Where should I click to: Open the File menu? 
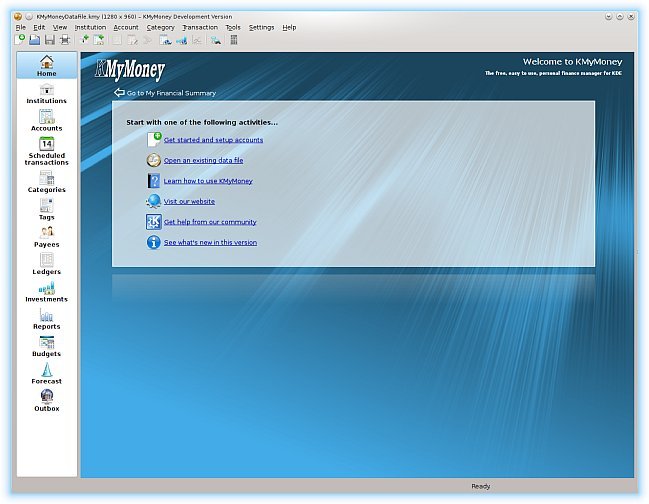[21, 27]
